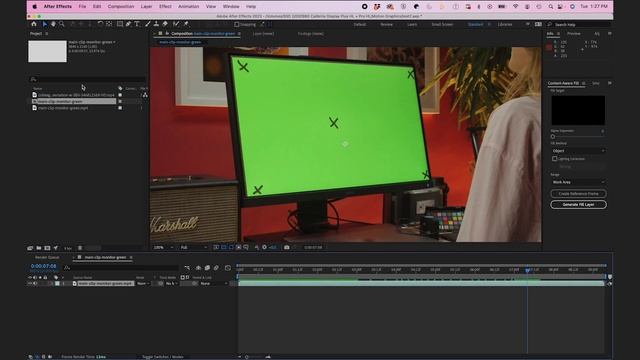Click the snapshot camera icon in viewer

point(287,247)
